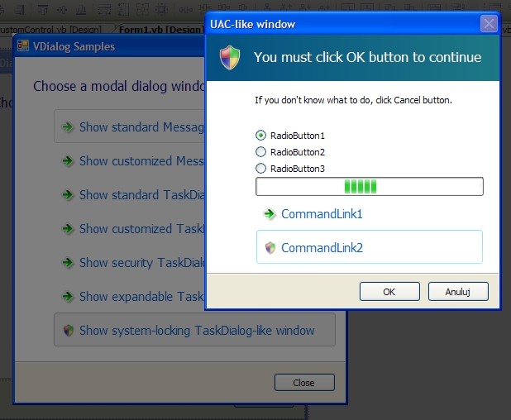Choose CommandLink1 with green arrow

coord(370,214)
